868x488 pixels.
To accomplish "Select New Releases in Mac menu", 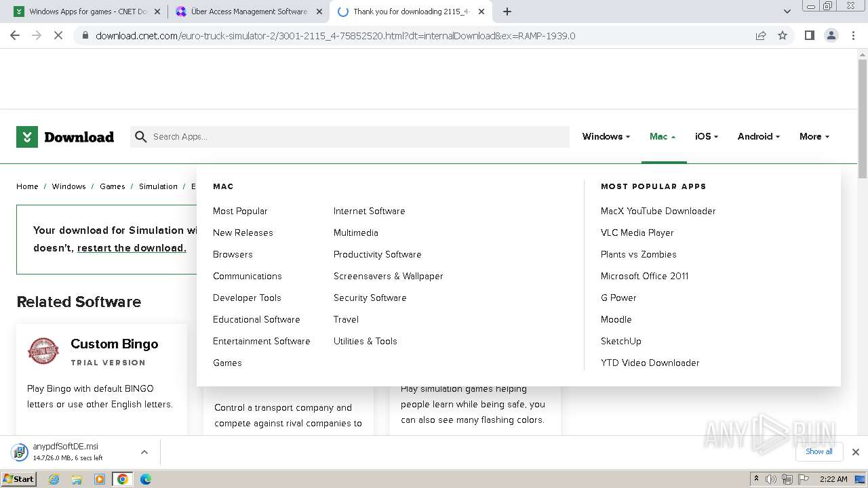I will coord(243,232).
